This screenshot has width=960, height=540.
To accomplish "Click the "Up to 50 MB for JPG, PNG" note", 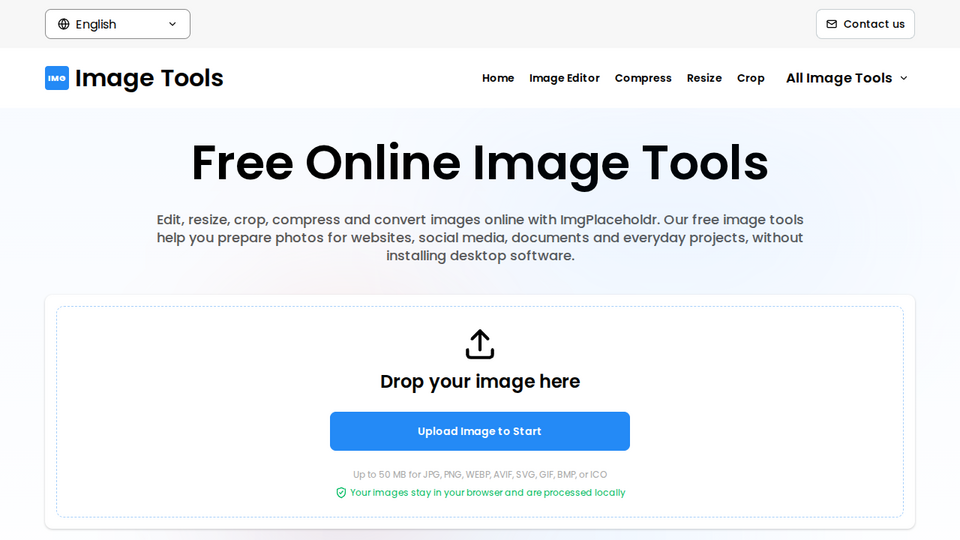I will 480,474.
